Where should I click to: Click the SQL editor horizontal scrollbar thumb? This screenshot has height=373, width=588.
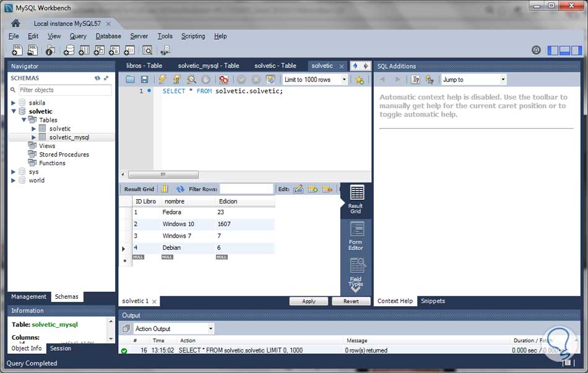163,174
